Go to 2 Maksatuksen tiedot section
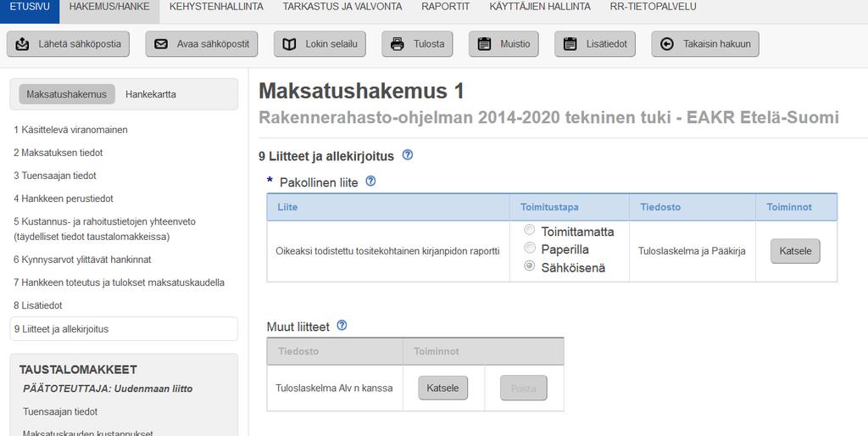This screenshot has width=868, height=436. [58, 153]
